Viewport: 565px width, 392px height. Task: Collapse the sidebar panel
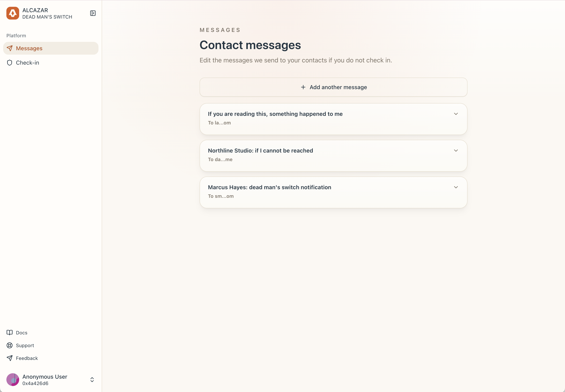pyautogui.click(x=93, y=13)
